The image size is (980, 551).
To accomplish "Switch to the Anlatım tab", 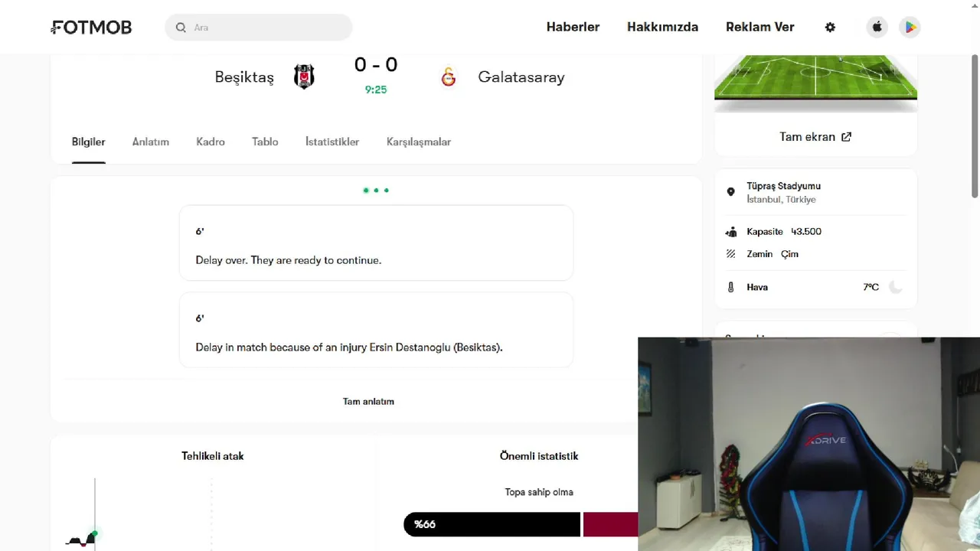I will click(150, 142).
